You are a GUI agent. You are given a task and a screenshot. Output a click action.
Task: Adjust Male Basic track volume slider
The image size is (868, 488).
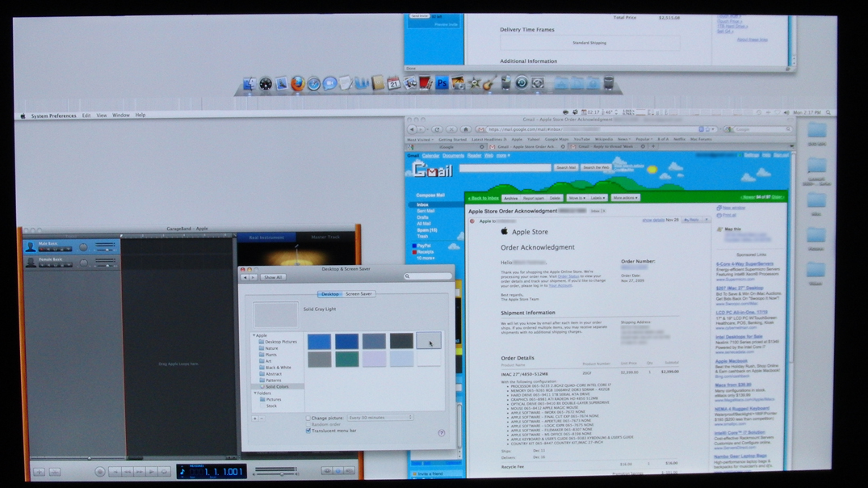coord(105,250)
